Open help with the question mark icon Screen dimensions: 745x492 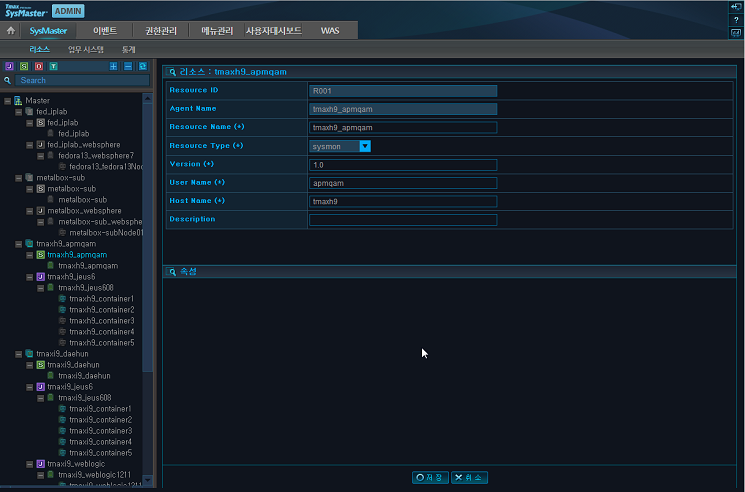coord(736,20)
